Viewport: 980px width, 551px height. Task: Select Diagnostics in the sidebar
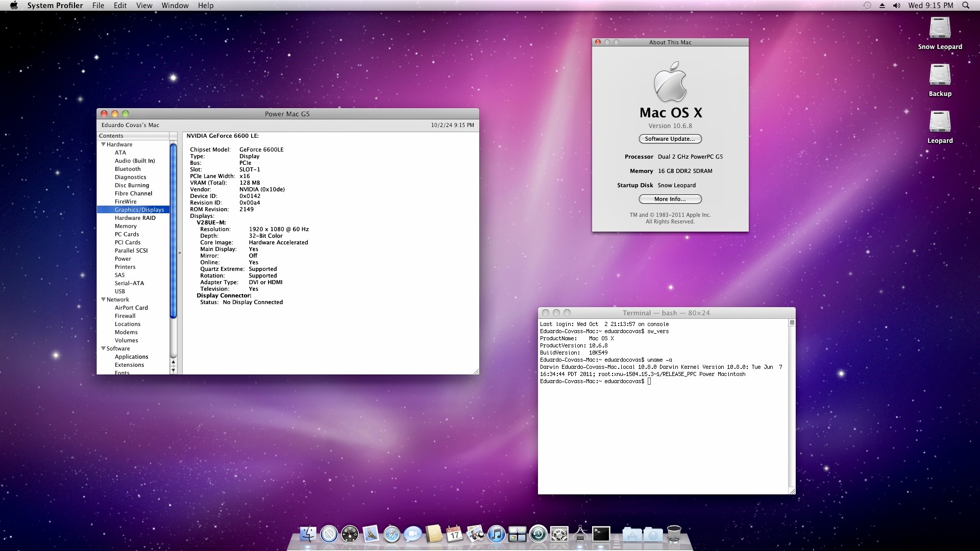(130, 177)
